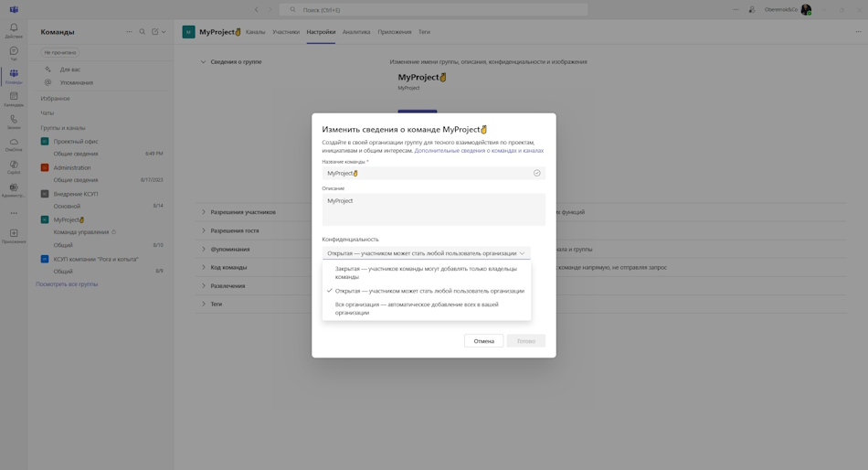The width and height of the screenshot is (868, 470).
Task: Click the user profile avatar
Action: pyautogui.click(x=806, y=9)
